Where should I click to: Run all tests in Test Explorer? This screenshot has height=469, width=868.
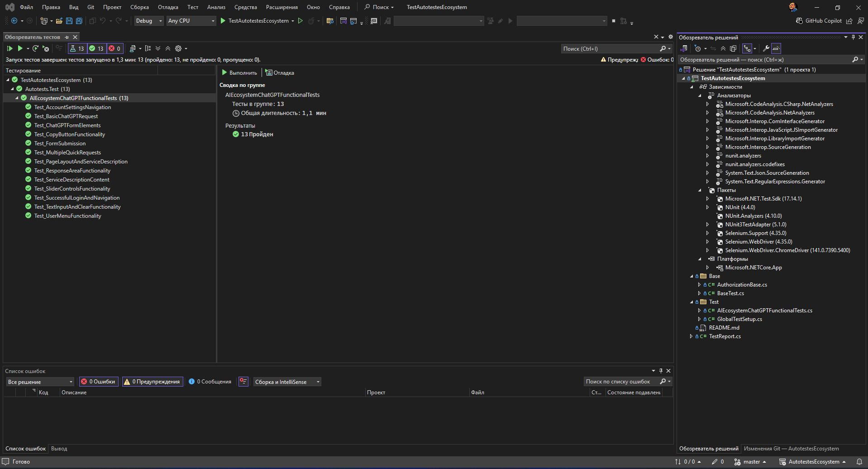point(10,48)
